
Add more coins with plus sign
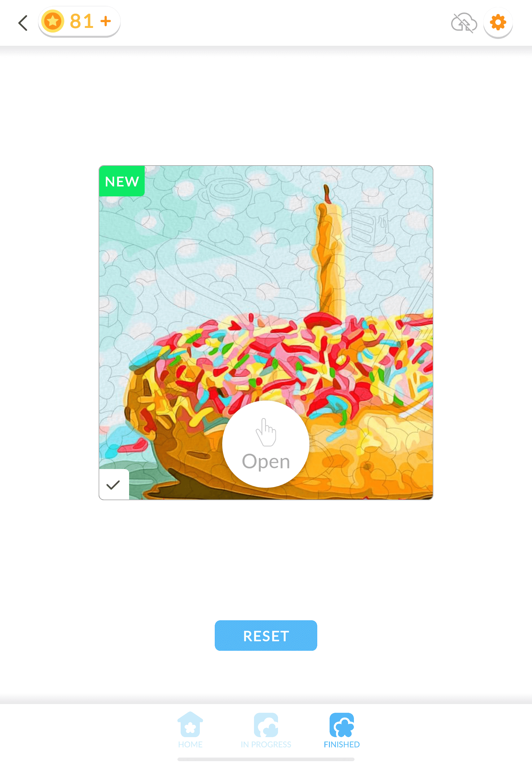tap(106, 21)
